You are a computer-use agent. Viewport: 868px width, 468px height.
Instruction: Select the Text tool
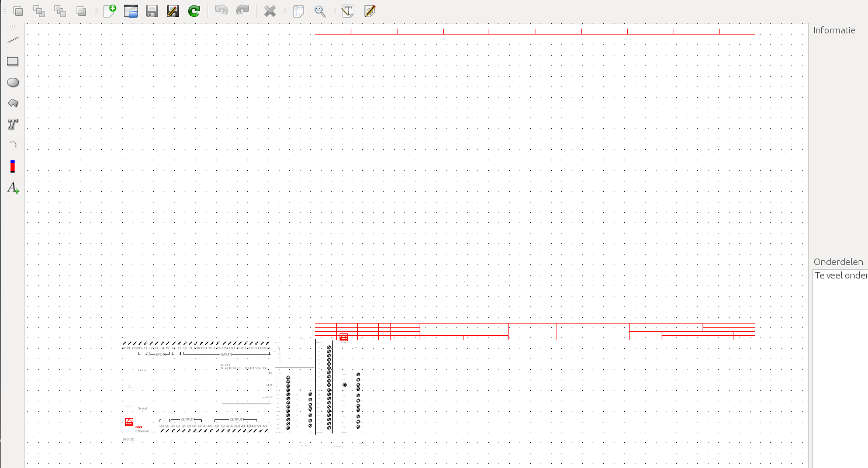[x=13, y=124]
